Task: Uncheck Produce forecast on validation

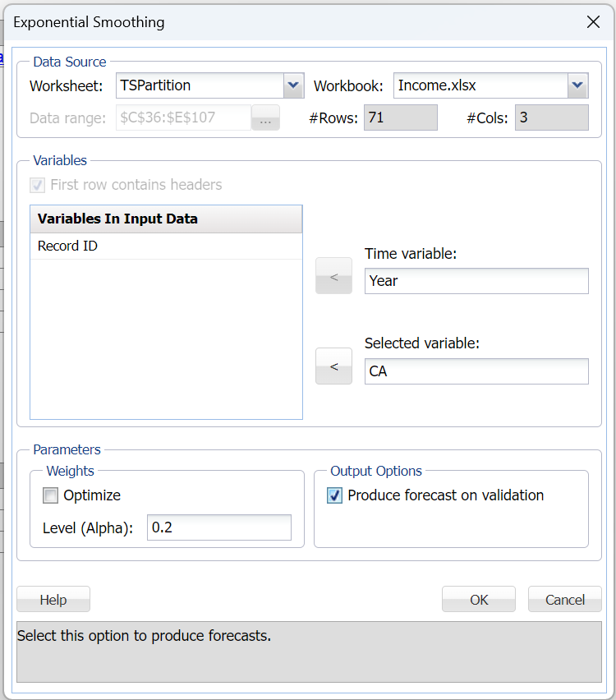Action: coord(335,495)
